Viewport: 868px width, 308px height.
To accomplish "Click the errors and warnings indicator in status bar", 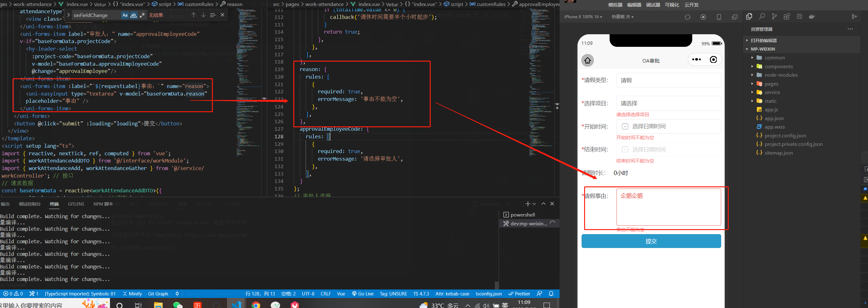I will click(13, 294).
